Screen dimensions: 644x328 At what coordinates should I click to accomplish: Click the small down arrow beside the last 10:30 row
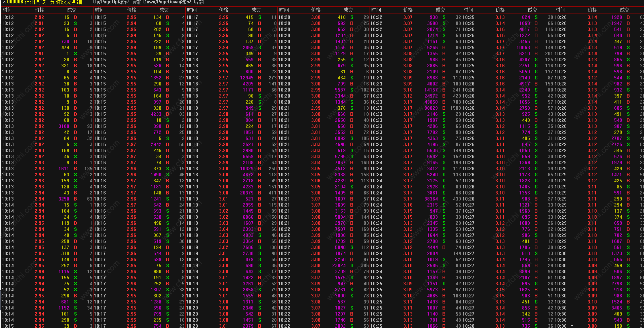pyautogui.click(x=572, y=326)
